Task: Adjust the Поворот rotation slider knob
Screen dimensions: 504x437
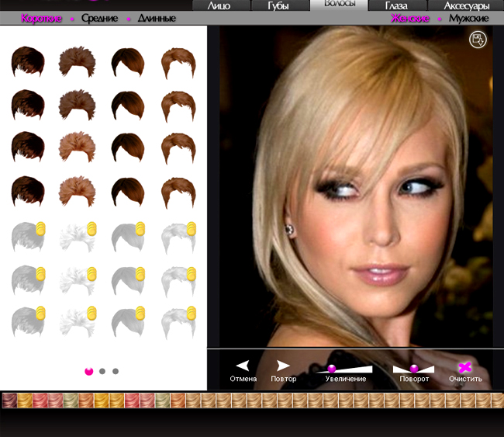Action: [x=414, y=369]
